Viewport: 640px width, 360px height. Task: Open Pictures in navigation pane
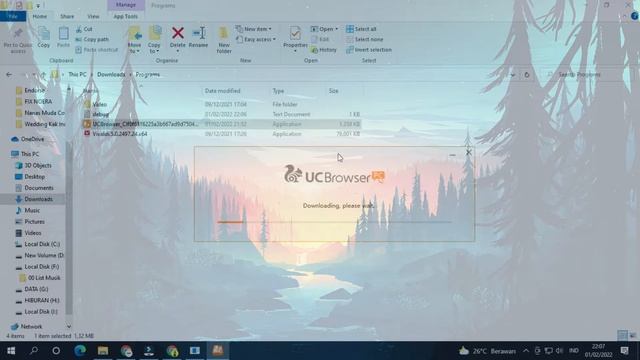click(x=34, y=222)
